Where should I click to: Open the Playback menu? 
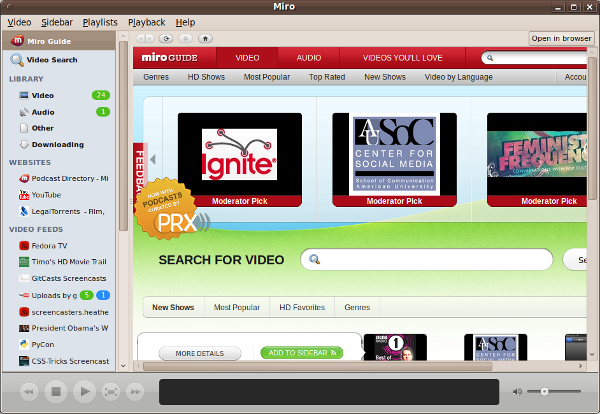(147, 23)
